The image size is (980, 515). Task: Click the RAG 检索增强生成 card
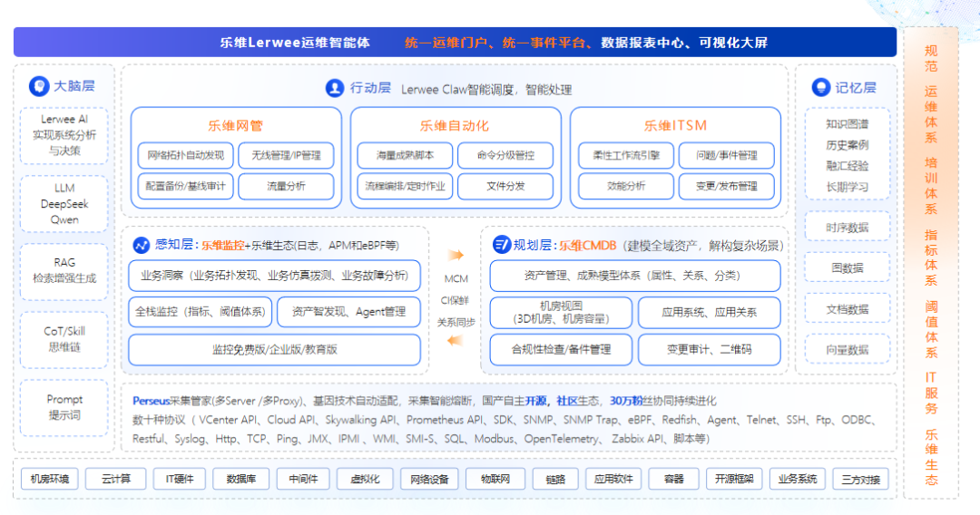(x=64, y=271)
